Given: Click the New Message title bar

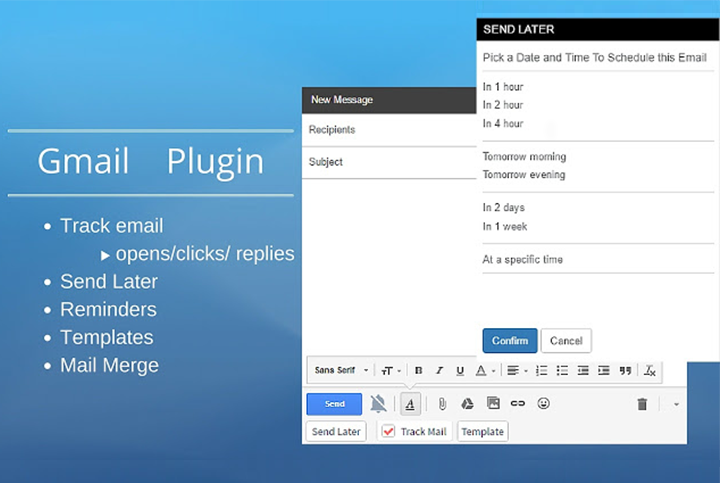Looking at the screenshot, I should [x=389, y=100].
